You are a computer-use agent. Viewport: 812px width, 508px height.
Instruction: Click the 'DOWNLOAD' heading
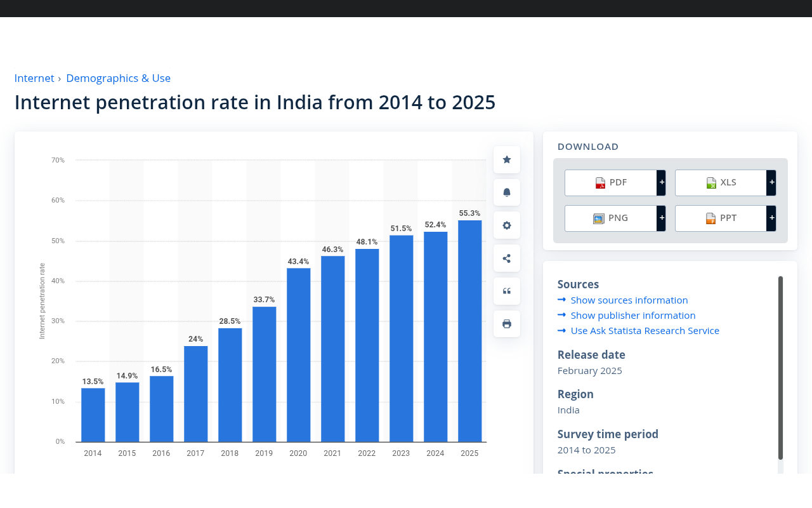(x=588, y=147)
